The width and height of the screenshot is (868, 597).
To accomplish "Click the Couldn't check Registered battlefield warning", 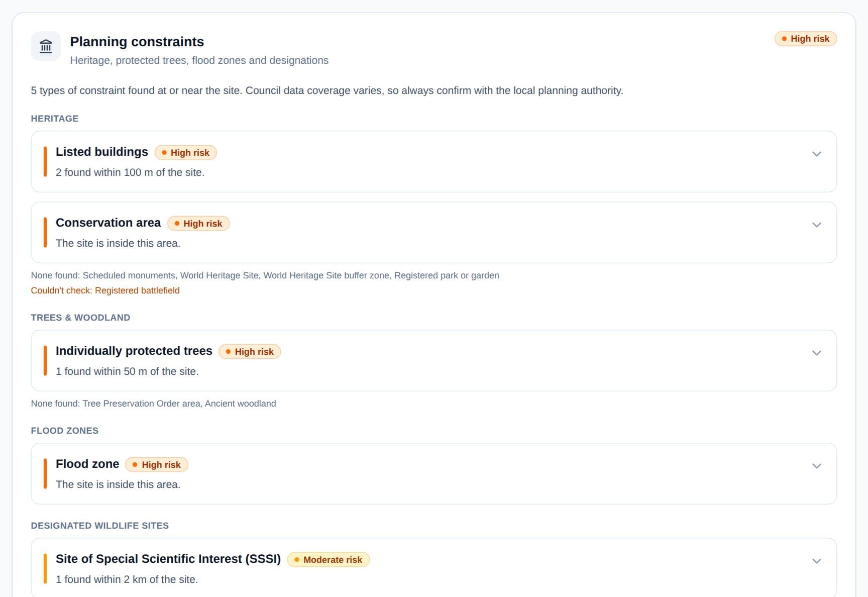I will pyautogui.click(x=105, y=290).
